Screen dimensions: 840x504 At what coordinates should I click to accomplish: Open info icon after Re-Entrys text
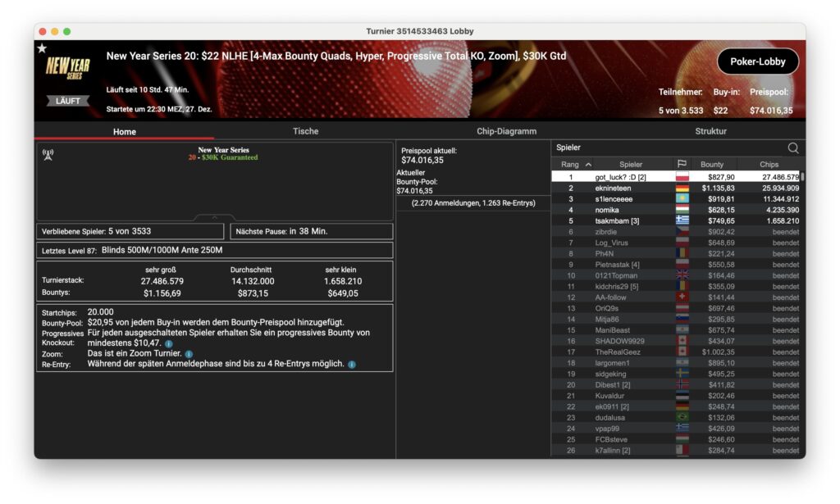[x=351, y=364]
